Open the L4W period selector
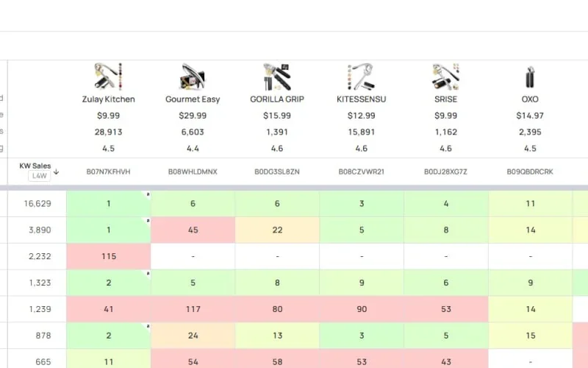This screenshot has height=368, width=588. (x=40, y=176)
